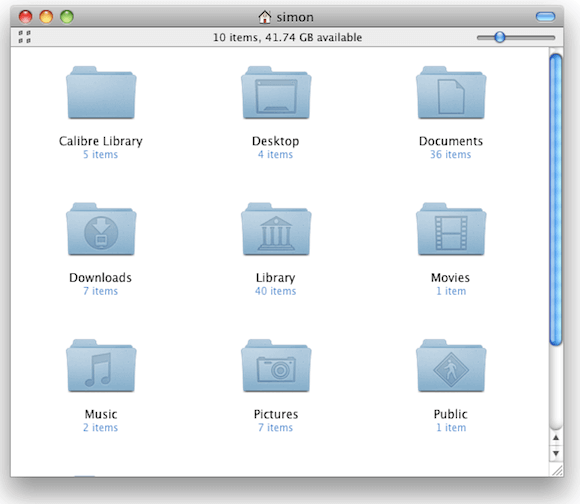Image resolution: width=580 pixels, height=504 pixels.
Task: Click the green zoom window button
Action: (x=67, y=17)
